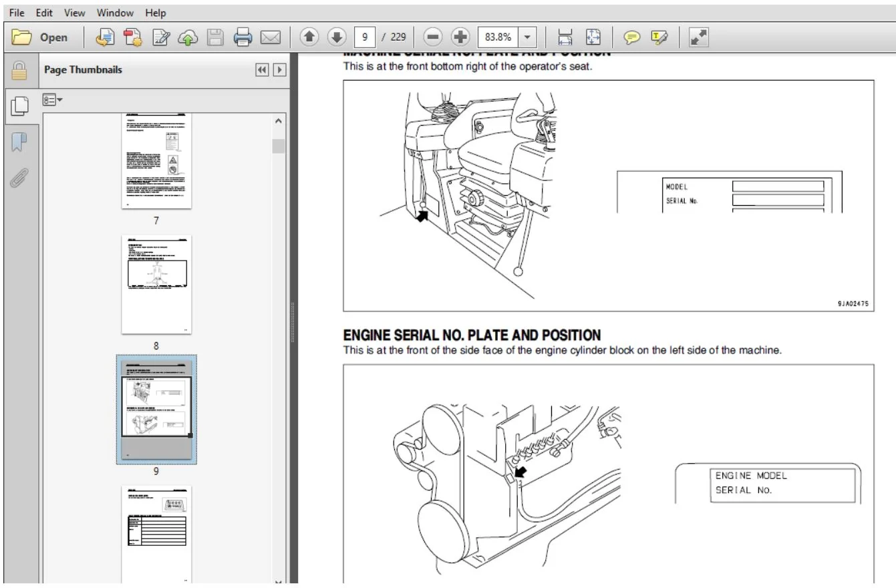The width and height of the screenshot is (896, 588).
Task: Select the page 8 thumbnail
Action: [x=156, y=285]
